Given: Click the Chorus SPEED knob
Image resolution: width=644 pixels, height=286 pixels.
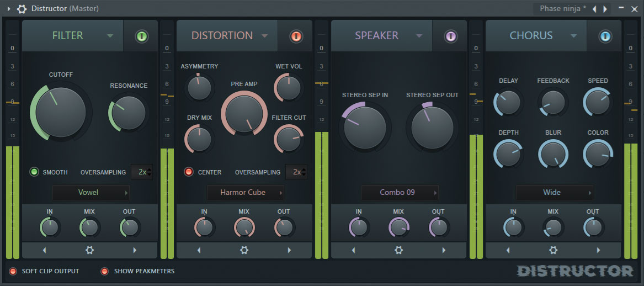Looking at the screenshot, I should tap(598, 102).
